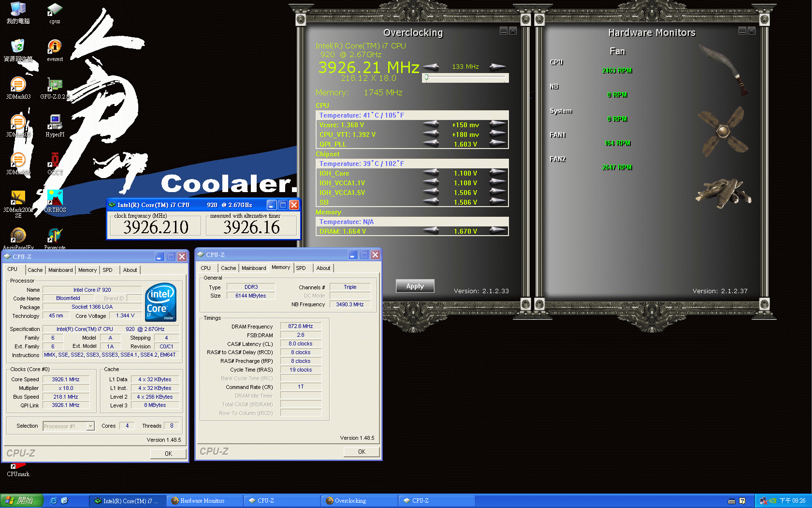812x508 pixels.
Task: Open the Recycle Bin desktop icon
Action: (18, 50)
